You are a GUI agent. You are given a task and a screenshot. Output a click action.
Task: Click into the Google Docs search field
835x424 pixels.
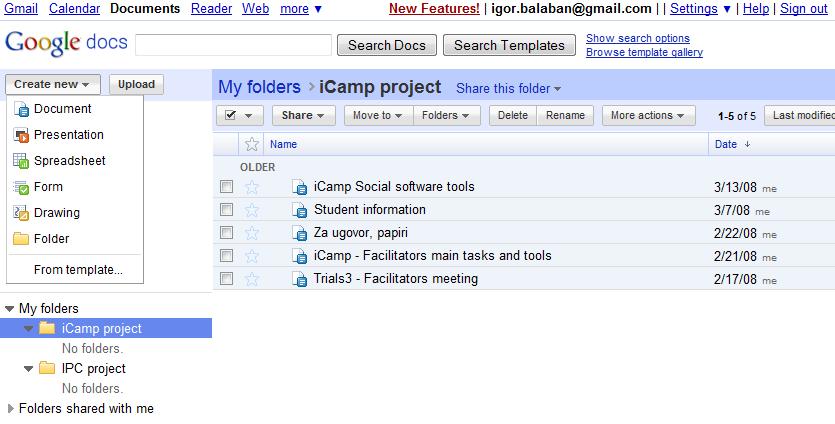(233, 45)
